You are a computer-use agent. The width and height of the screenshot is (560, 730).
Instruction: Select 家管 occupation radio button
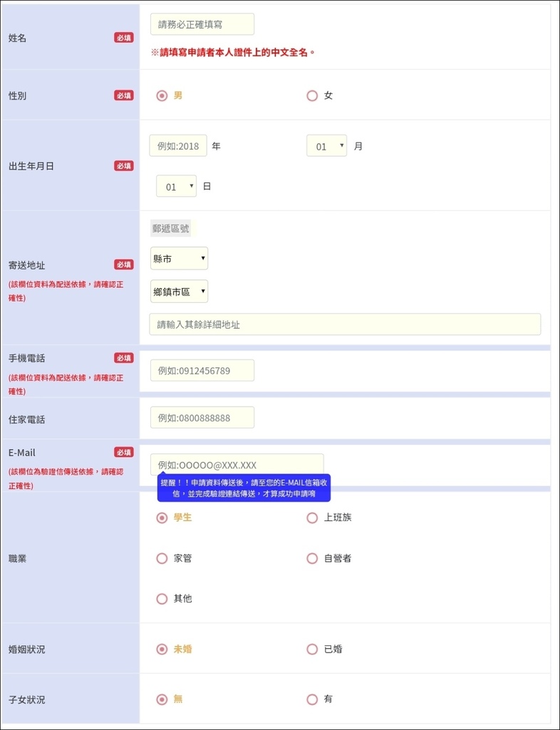[162, 558]
